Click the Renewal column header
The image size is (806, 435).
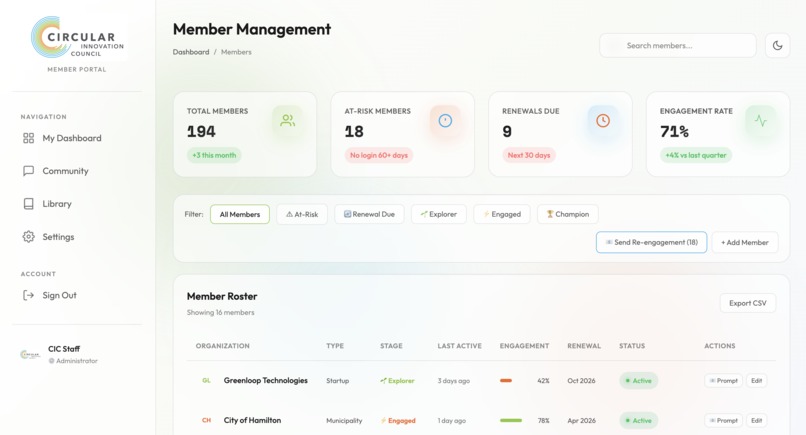tap(584, 346)
